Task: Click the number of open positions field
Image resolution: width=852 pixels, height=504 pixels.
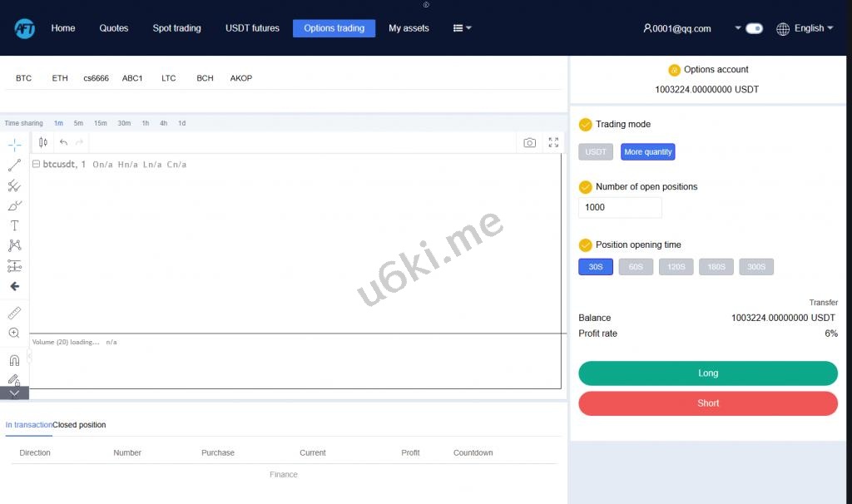Action: pos(620,207)
